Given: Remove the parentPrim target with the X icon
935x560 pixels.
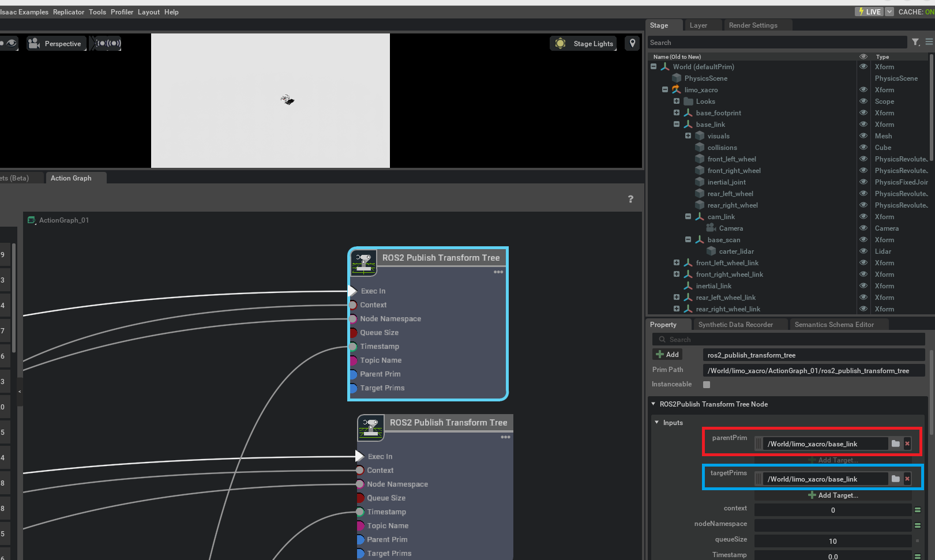Looking at the screenshot, I should click(907, 444).
